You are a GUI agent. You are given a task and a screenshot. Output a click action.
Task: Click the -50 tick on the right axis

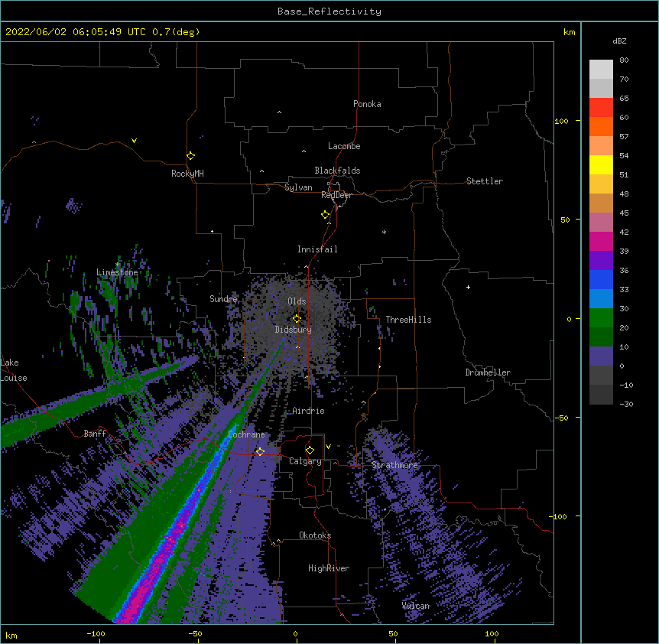(x=561, y=418)
